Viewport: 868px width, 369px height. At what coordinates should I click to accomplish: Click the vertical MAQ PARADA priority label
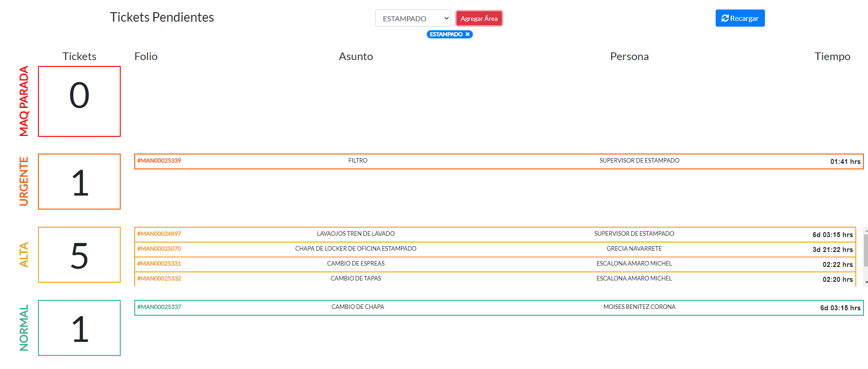point(24,101)
